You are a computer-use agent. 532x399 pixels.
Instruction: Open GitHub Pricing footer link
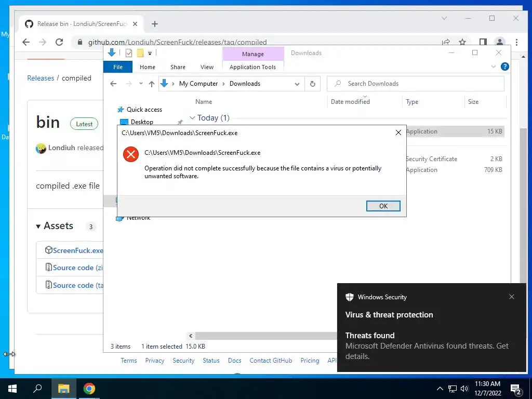tap(310, 361)
